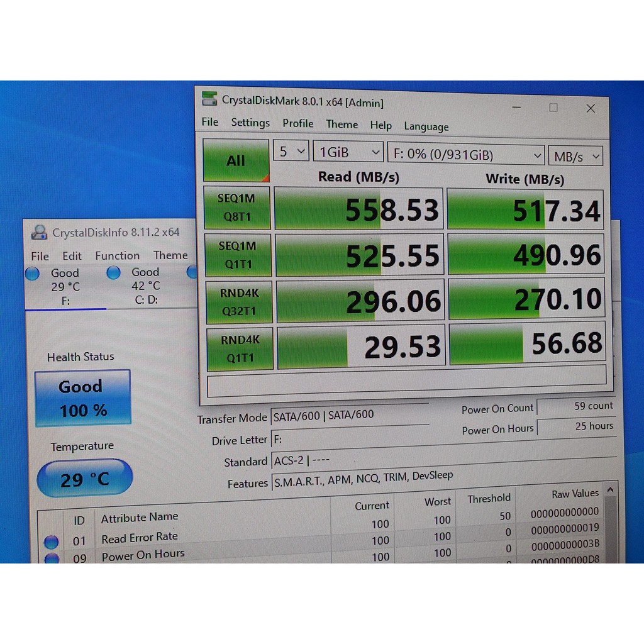Minimize the CrystalDiskMark window
Screen dimensions: 644x644
pyautogui.click(x=516, y=107)
